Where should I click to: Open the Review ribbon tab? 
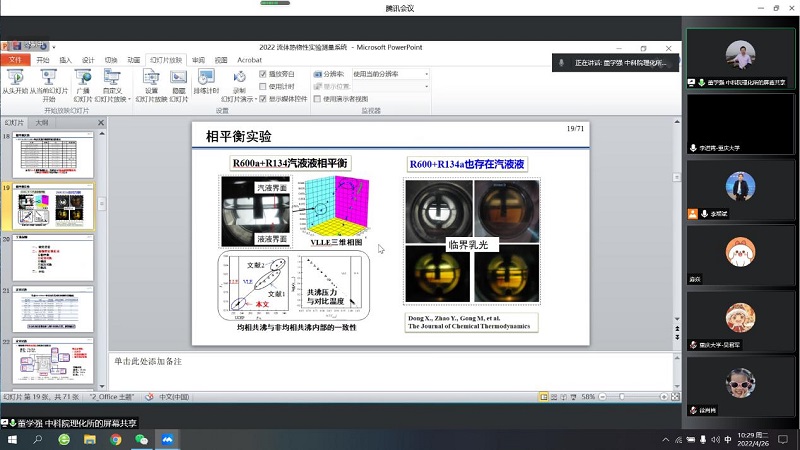[198, 60]
